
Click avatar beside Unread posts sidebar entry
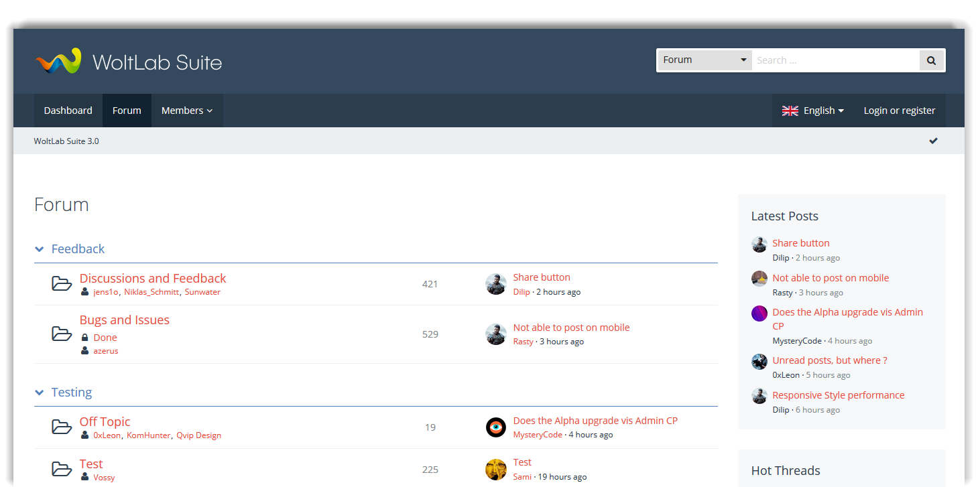click(x=759, y=362)
